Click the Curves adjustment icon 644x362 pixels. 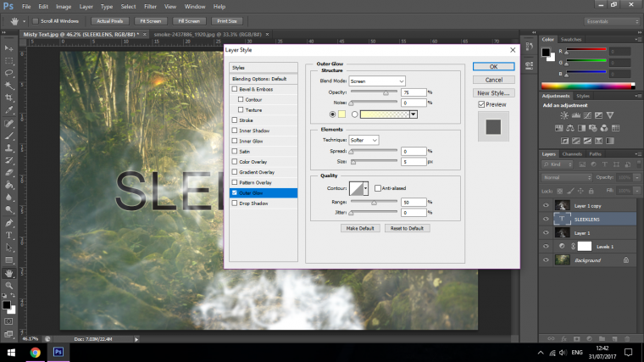[x=588, y=115]
